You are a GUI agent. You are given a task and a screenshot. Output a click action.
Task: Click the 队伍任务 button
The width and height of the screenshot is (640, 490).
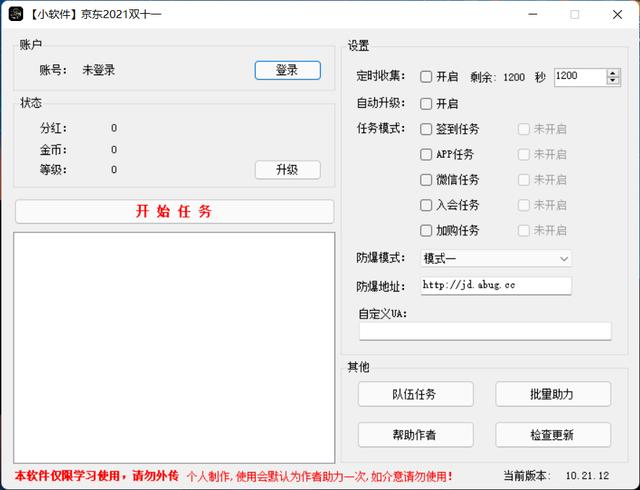tap(416, 394)
